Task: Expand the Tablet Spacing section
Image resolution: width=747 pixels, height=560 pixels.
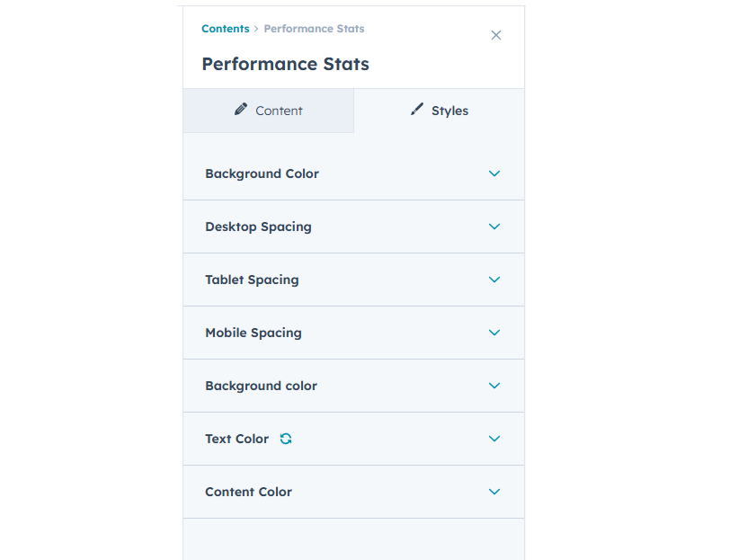Action: (353, 280)
